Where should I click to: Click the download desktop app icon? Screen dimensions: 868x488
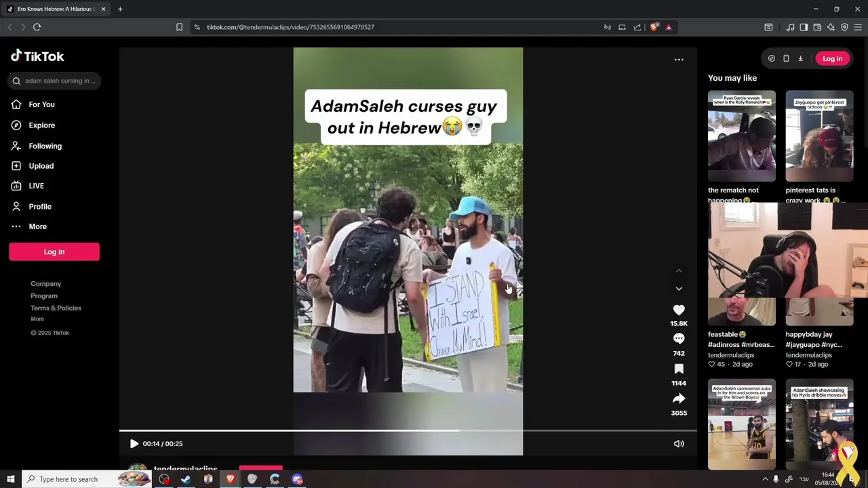pyautogui.click(x=800, y=59)
